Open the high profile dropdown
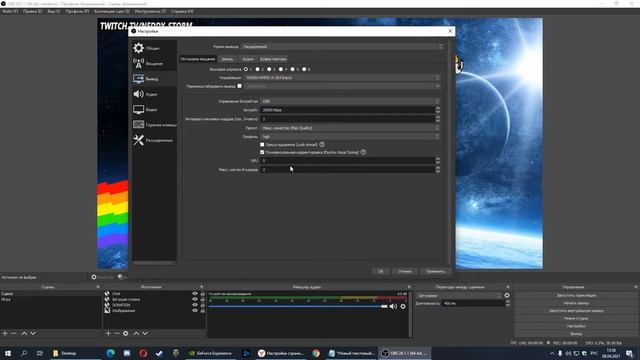 coord(350,137)
